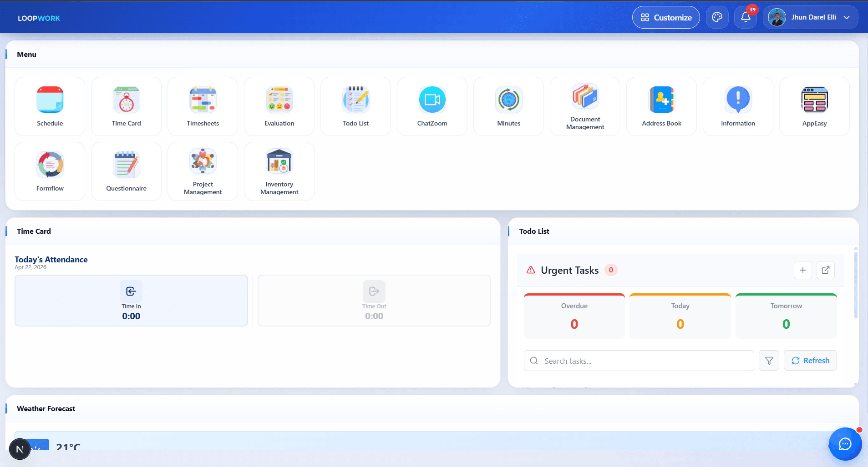The width and height of the screenshot is (868, 467).
Task: Click Refresh in the Todo List
Action: coord(810,360)
